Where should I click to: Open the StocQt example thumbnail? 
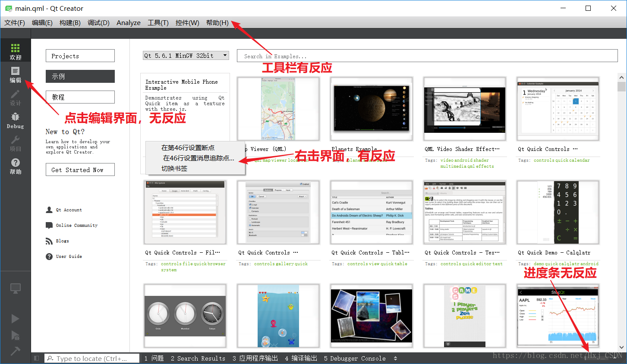pos(558,316)
